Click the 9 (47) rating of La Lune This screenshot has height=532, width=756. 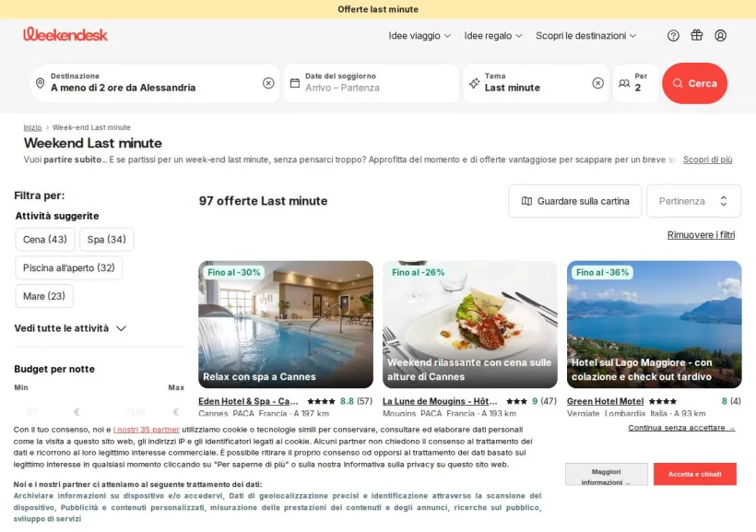[x=544, y=401]
